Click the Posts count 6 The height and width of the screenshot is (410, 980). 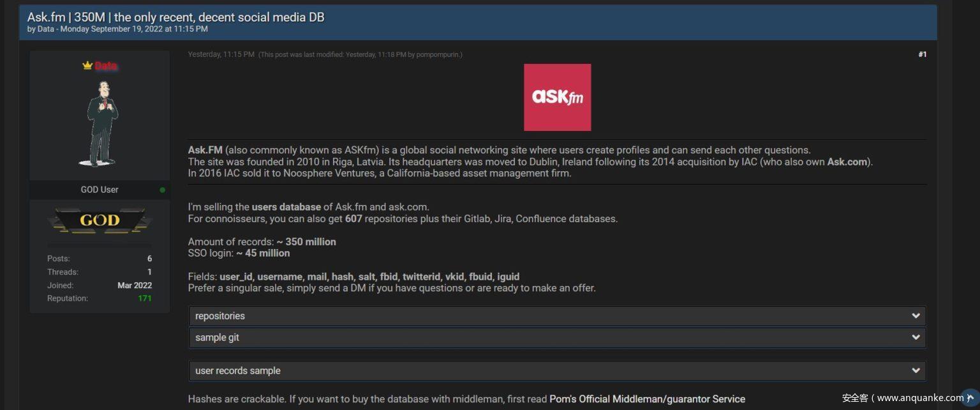coord(149,259)
